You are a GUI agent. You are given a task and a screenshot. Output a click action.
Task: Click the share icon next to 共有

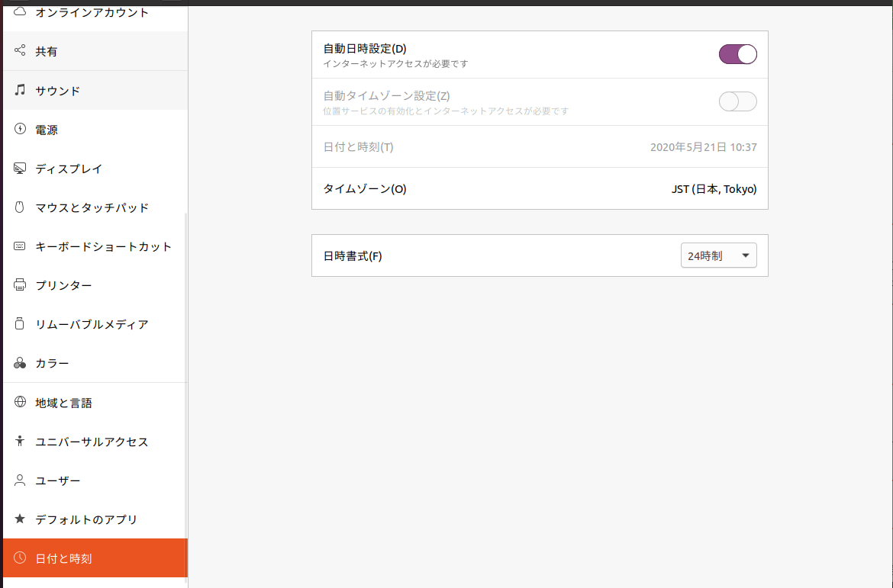(x=20, y=50)
